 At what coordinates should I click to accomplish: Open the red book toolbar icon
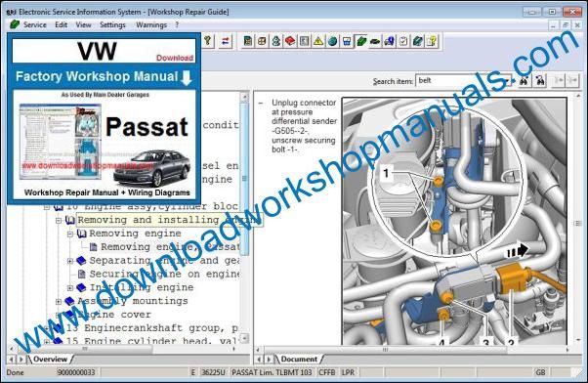(290, 41)
